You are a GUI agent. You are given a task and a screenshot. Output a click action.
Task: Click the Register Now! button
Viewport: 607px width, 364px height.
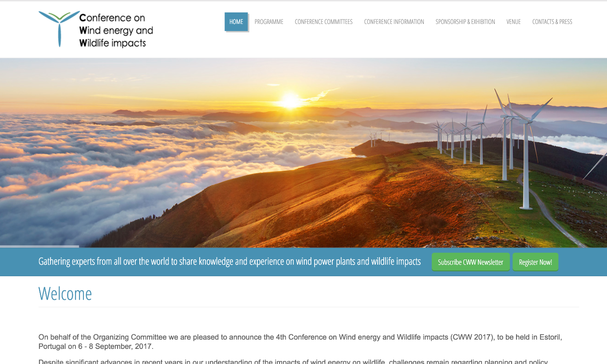point(535,262)
